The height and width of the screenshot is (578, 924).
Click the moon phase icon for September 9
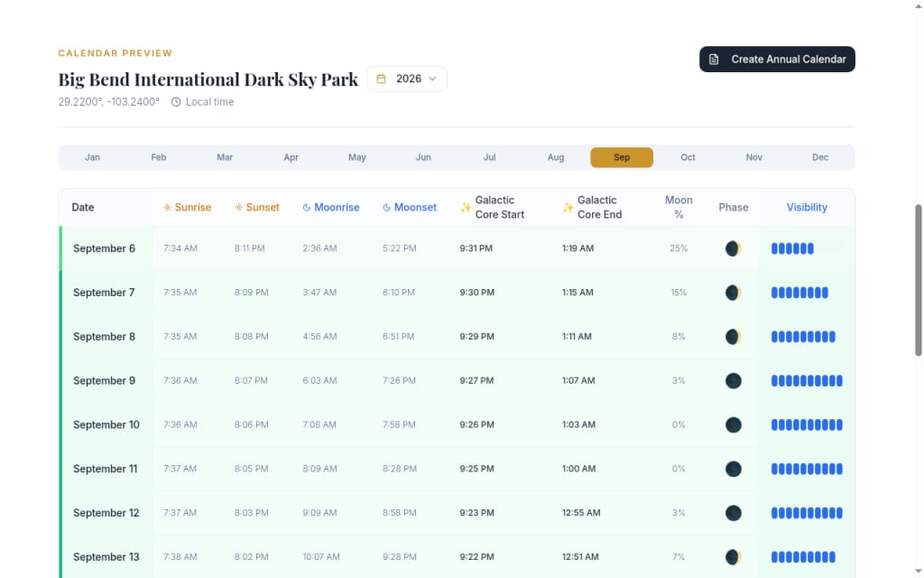[733, 381]
